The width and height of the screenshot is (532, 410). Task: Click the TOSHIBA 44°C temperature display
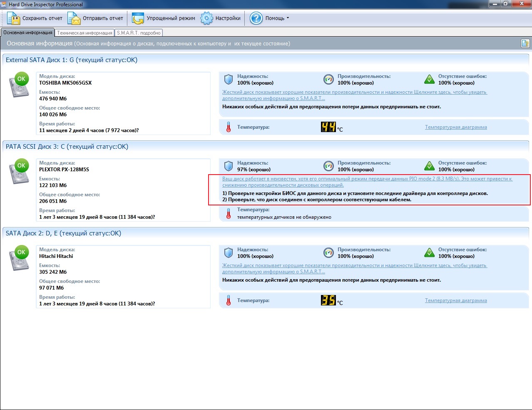[x=328, y=127]
